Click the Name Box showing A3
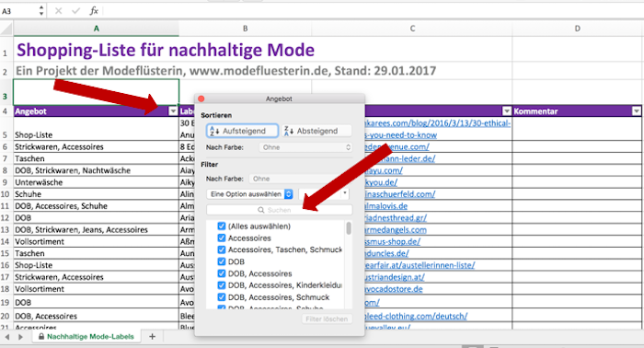The image size is (644, 348). (x=19, y=11)
